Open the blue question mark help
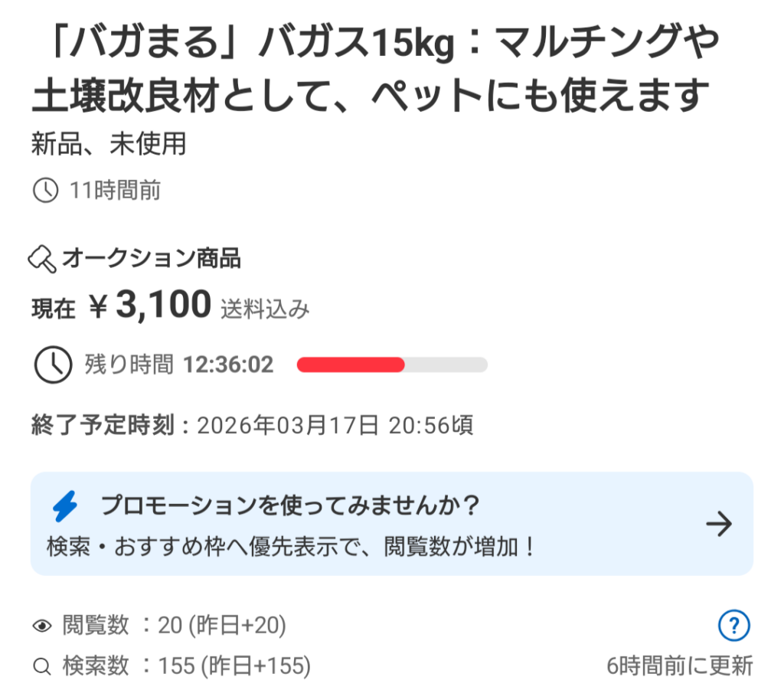 [x=734, y=626]
